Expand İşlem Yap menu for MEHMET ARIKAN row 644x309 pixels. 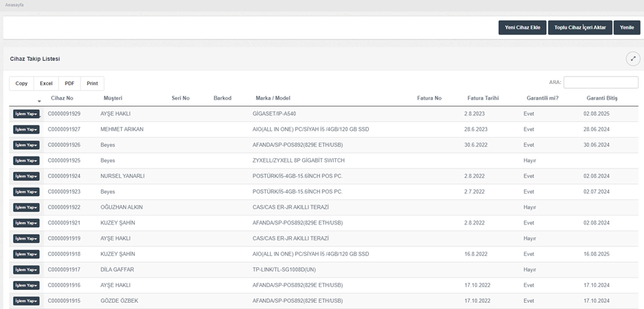(x=26, y=130)
